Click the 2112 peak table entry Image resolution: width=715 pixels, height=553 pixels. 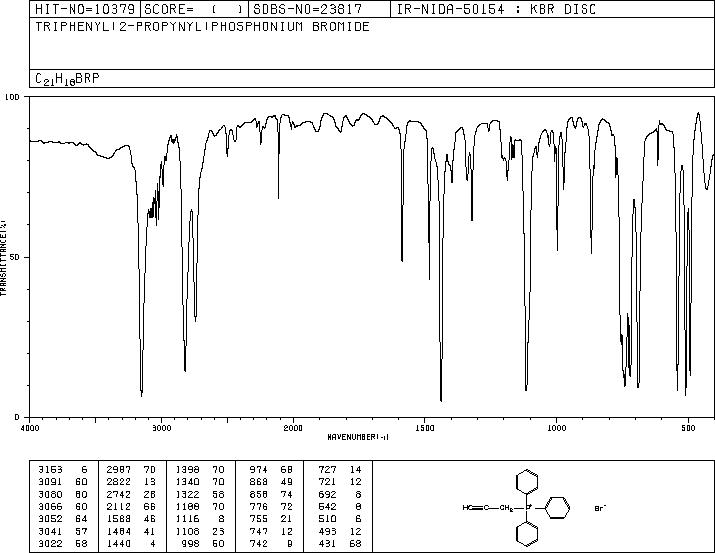point(131,506)
